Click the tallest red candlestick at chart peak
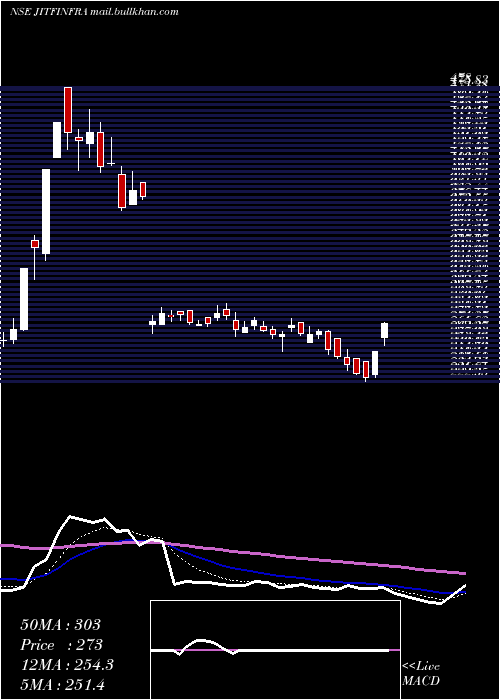Image resolution: width=500 pixels, height=700 pixels. click(x=68, y=110)
